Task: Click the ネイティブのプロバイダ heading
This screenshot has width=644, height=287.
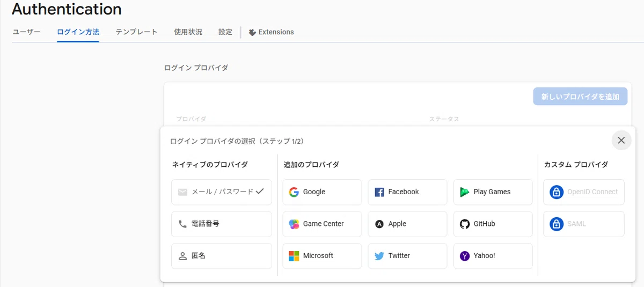Action: click(210, 165)
